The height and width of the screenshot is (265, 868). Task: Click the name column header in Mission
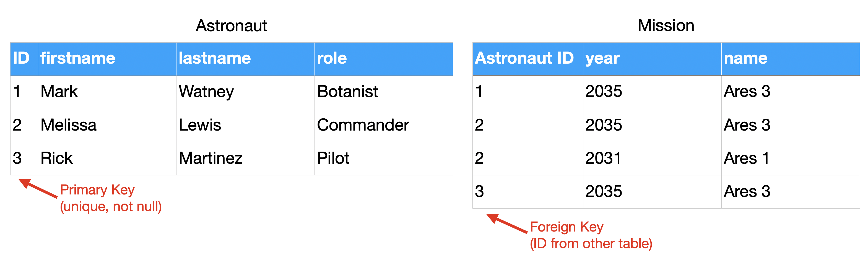(x=745, y=58)
